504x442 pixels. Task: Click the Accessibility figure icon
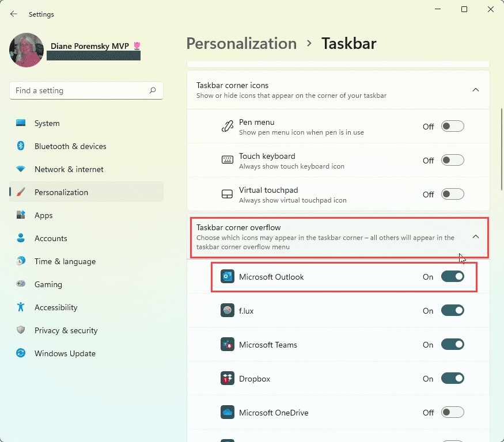(21, 307)
